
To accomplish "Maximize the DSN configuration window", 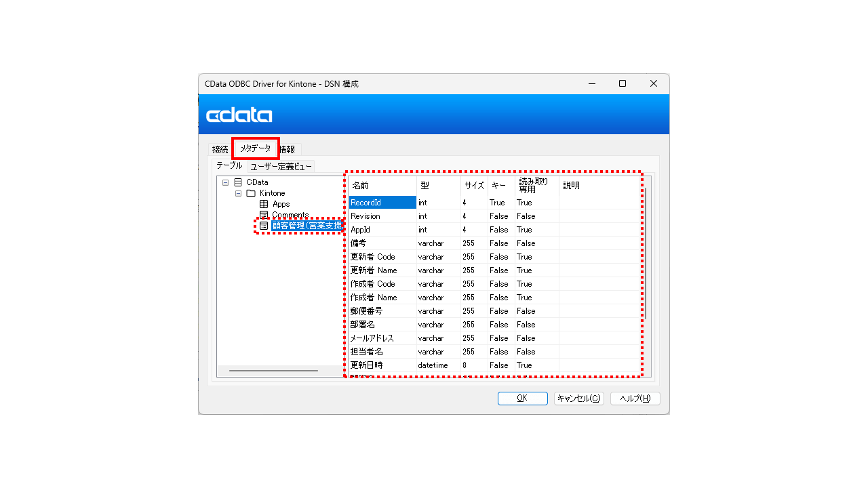I will (623, 84).
